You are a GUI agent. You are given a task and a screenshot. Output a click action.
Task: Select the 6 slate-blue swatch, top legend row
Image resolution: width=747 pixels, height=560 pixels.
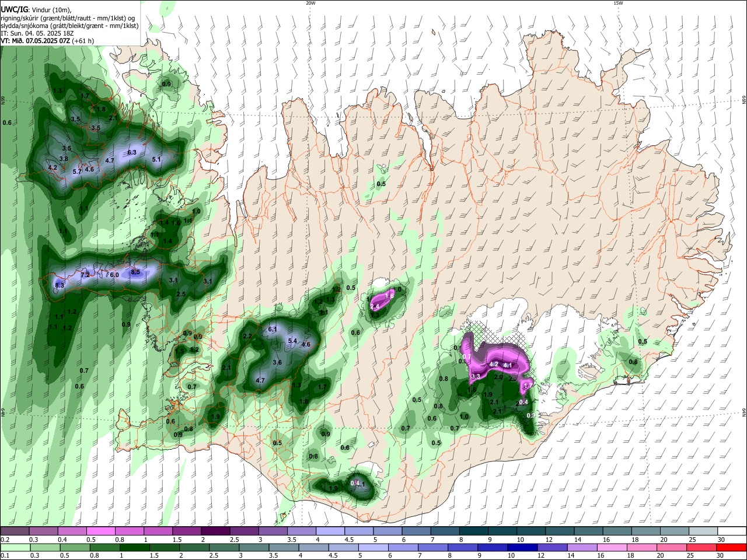click(416, 531)
